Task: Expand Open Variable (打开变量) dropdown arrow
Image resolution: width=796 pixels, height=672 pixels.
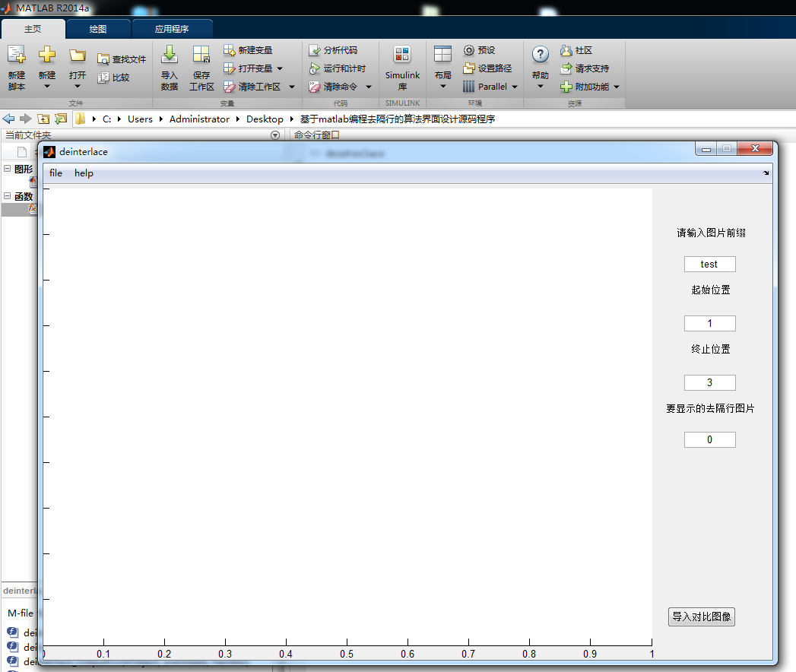Action: tap(280, 68)
